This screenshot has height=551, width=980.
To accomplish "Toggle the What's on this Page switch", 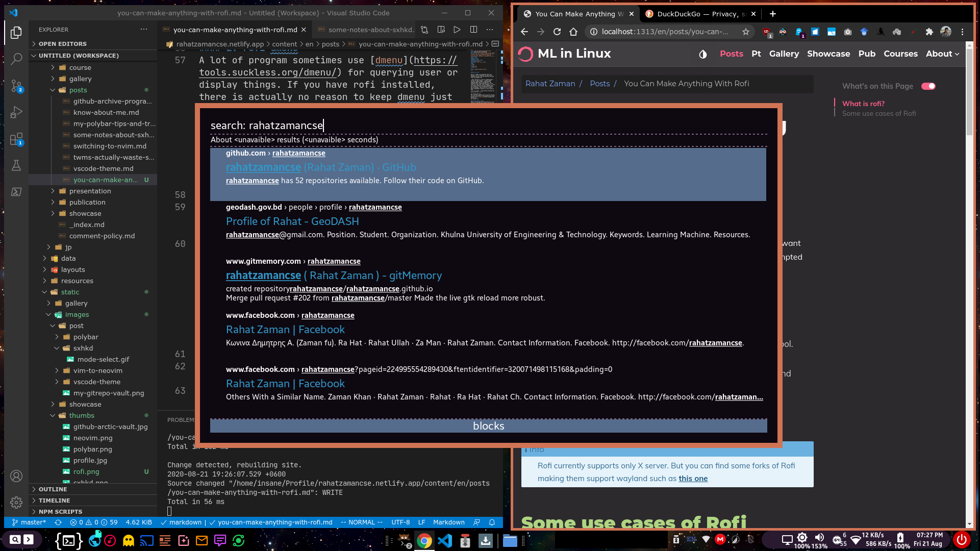I will tap(928, 86).
